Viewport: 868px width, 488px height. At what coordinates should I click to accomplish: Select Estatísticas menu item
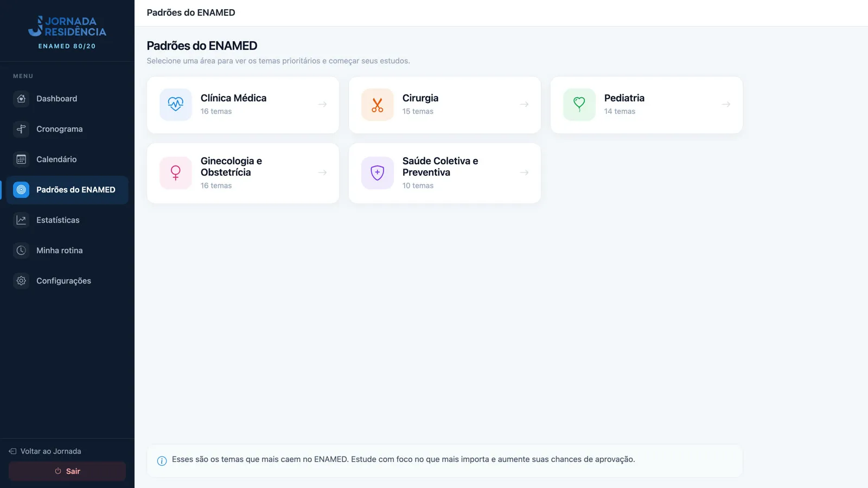pos(67,220)
